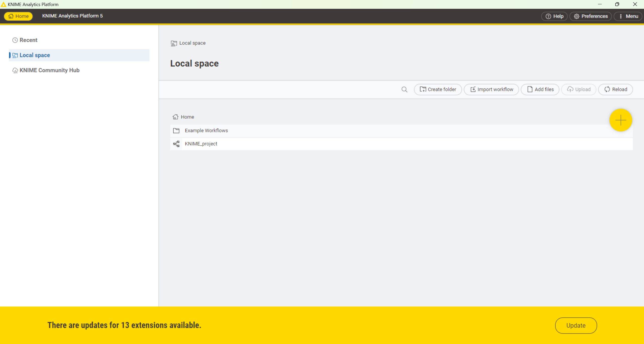Viewport: 644px width, 344px height.
Task: Click the yellow Home tab button
Action: coord(18,16)
